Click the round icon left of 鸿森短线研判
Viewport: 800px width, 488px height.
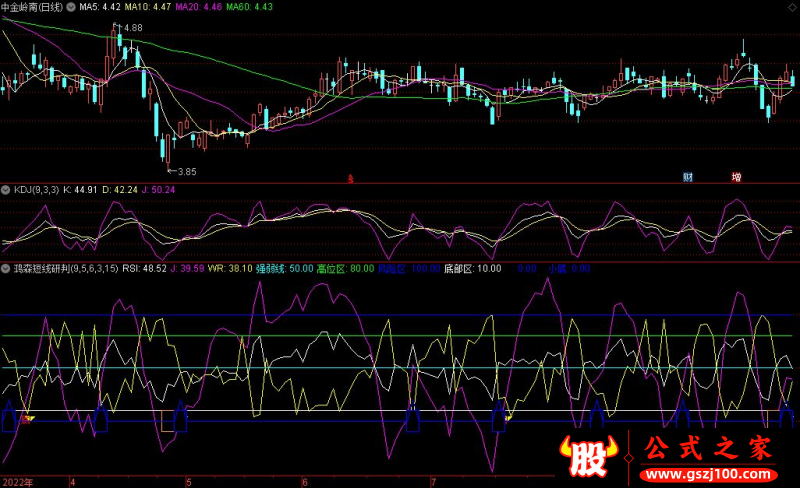tap(5, 269)
